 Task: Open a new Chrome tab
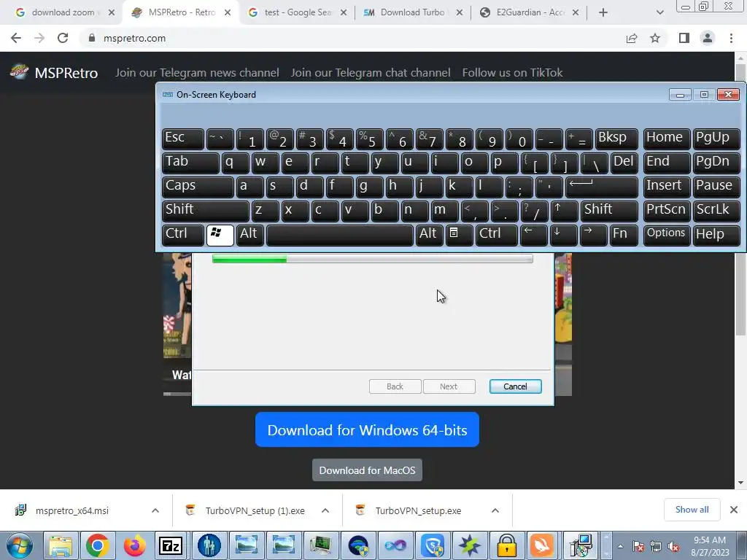603,12
